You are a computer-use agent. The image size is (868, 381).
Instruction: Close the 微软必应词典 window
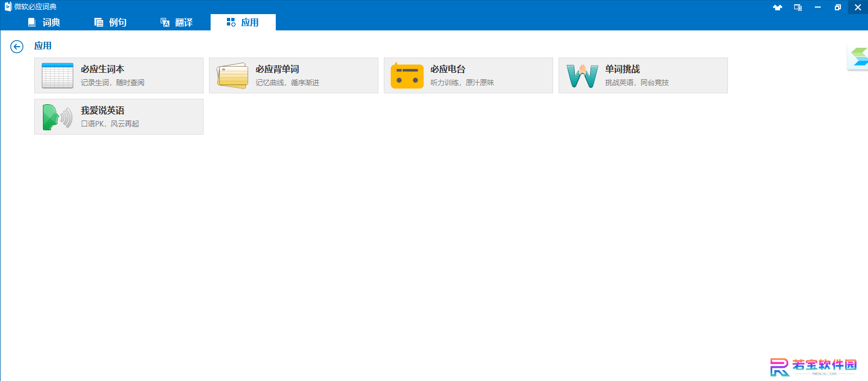pos(858,7)
